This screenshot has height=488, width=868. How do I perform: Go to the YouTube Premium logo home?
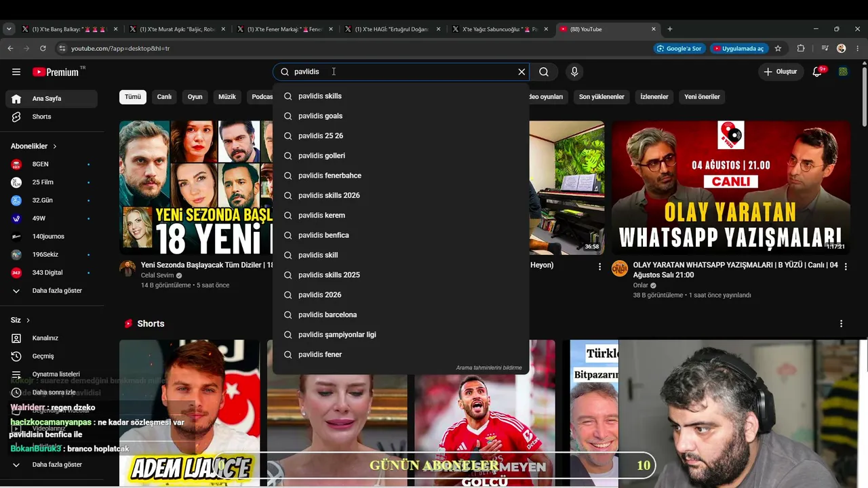pyautogui.click(x=56, y=72)
